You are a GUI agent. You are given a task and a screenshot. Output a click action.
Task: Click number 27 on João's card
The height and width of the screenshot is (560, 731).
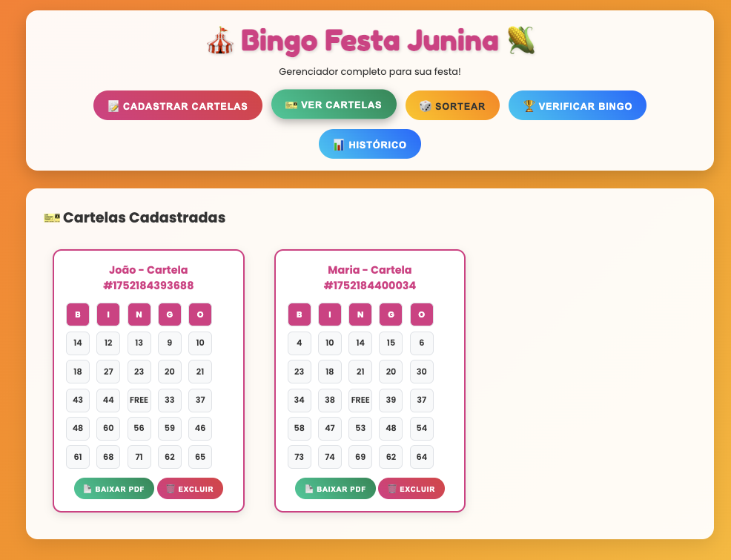(x=108, y=372)
